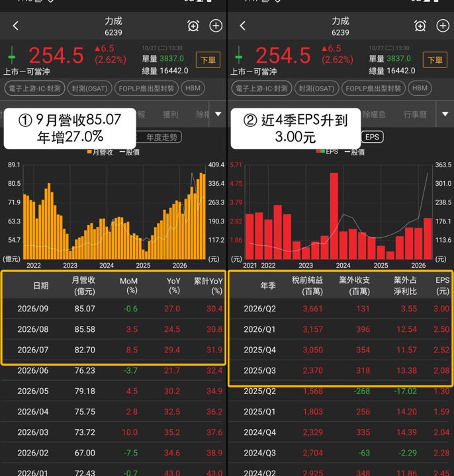Select the 2026/Q1 earnings row
Viewport: 454px width, 476px height.
pyautogui.click(x=340, y=329)
